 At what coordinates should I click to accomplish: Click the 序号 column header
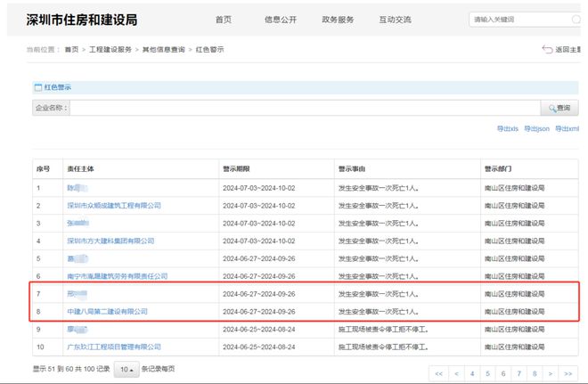pyautogui.click(x=43, y=169)
